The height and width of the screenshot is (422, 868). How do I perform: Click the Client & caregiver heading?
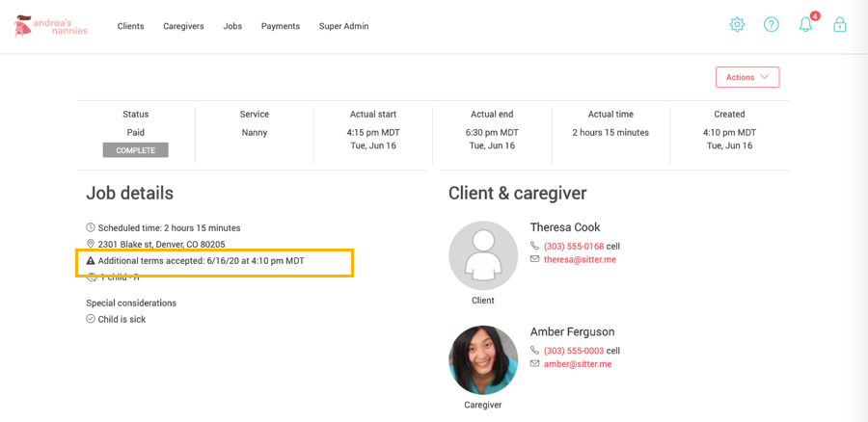click(x=518, y=193)
